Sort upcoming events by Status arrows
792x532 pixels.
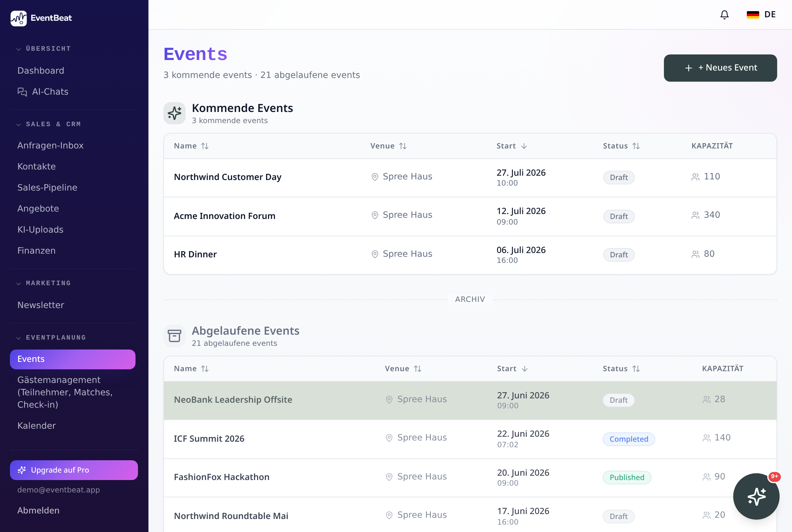tap(636, 146)
